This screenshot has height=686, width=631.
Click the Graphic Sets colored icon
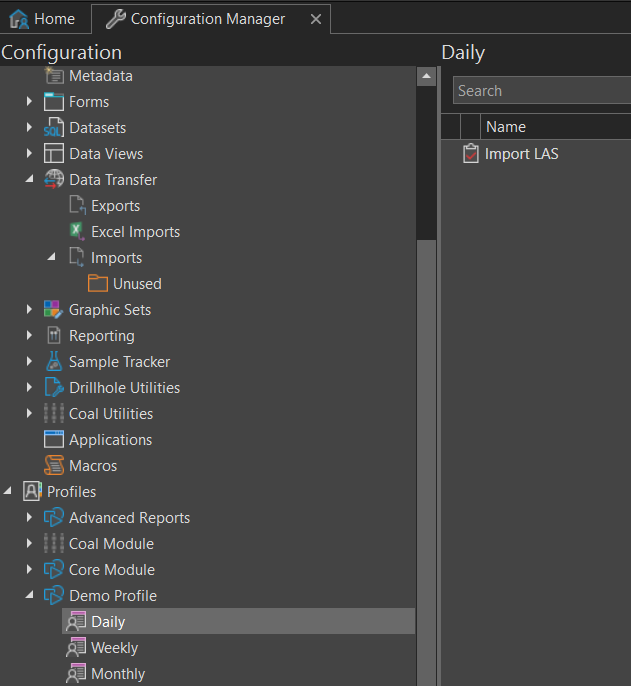[x=54, y=310]
